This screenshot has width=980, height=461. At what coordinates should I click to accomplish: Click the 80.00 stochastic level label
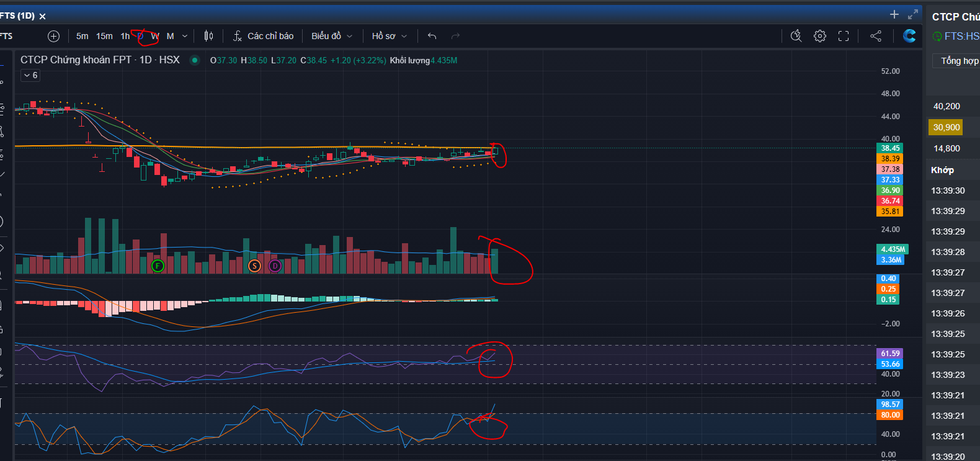pos(890,414)
